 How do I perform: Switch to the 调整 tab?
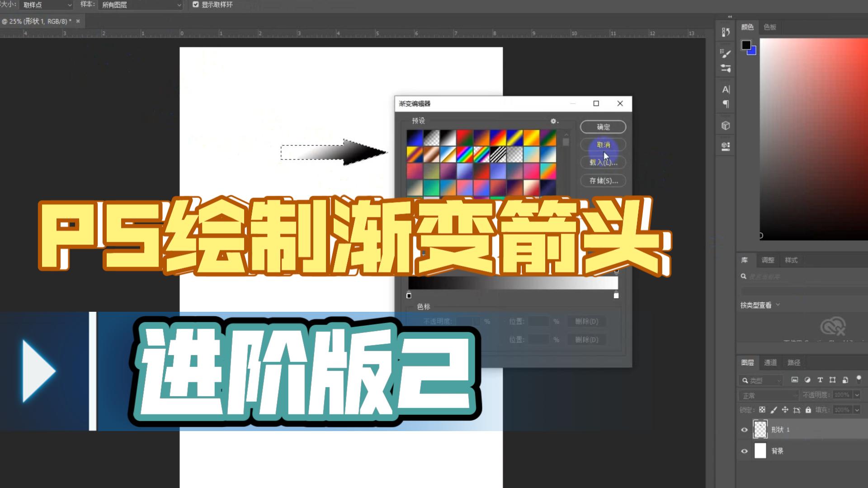768,260
